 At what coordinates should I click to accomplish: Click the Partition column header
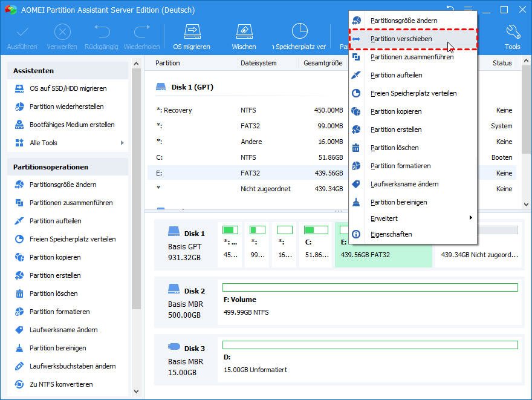(167, 63)
